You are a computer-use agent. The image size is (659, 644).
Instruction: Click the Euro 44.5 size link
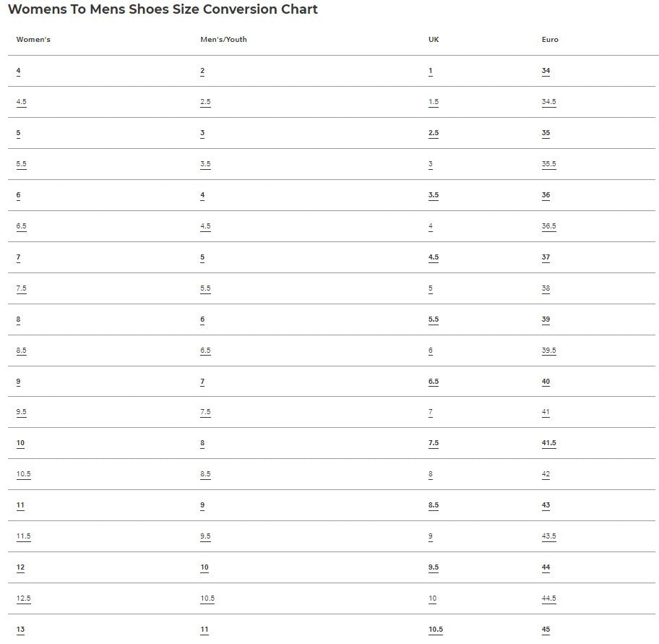pos(548,598)
